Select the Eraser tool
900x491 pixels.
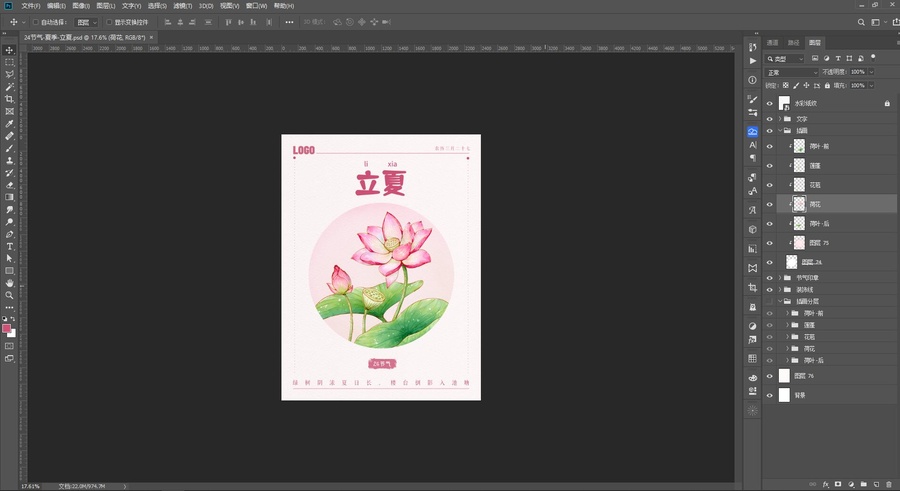pyautogui.click(x=9, y=185)
